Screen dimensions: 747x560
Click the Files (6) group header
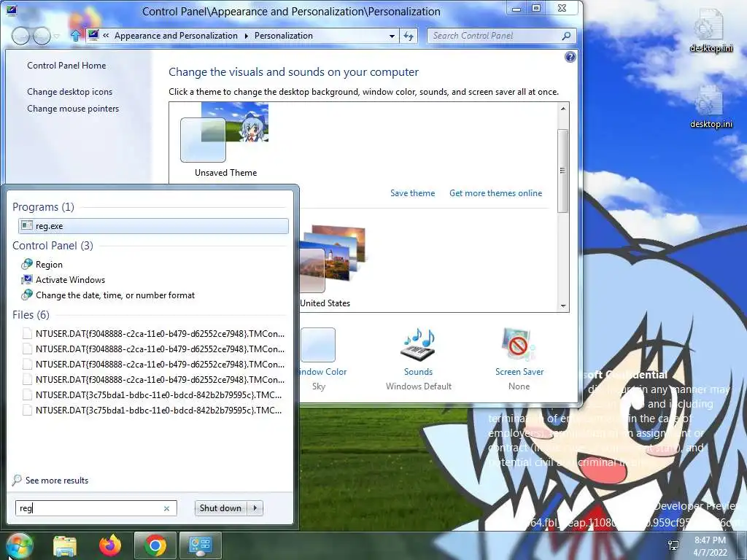coord(31,315)
